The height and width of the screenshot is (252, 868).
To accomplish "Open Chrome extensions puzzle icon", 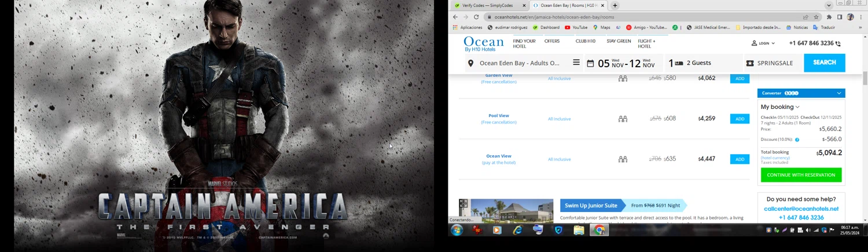I will coord(829,17).
